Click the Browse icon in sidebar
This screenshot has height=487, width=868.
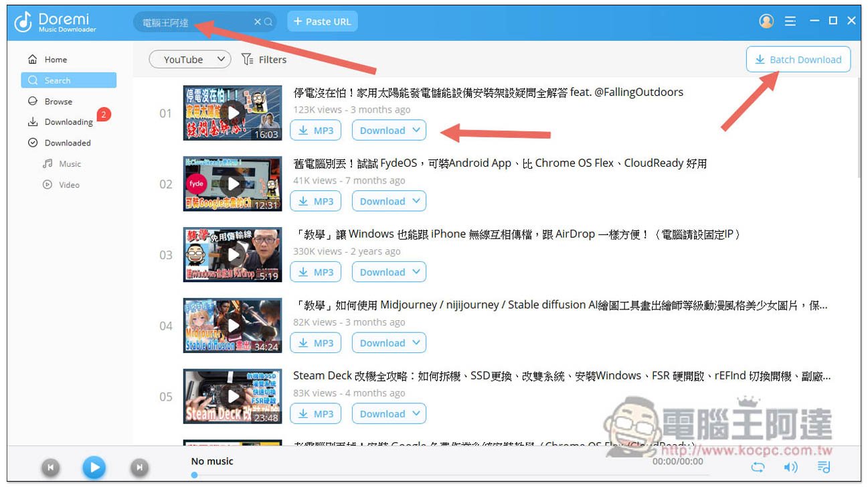[x=33, y=102]
